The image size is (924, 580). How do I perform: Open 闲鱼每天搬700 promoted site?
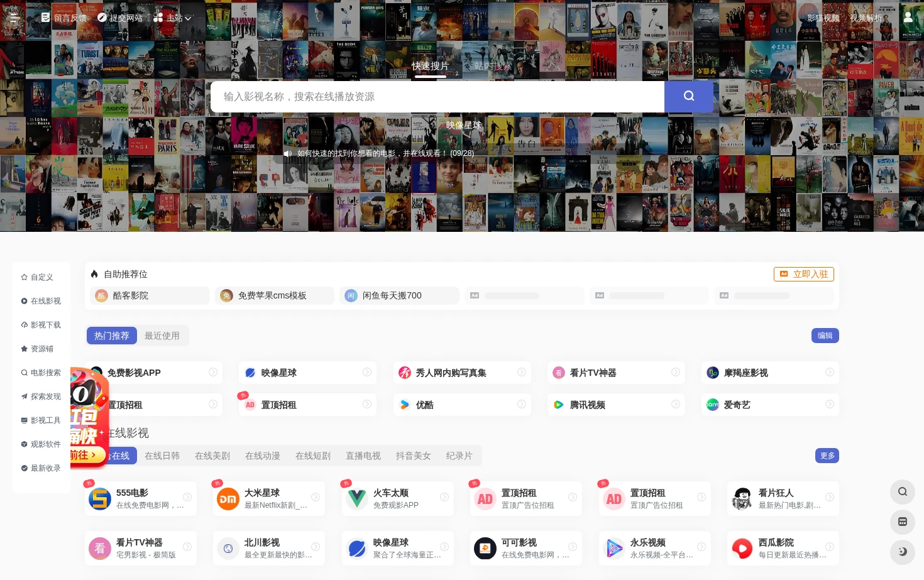[399, 295]
